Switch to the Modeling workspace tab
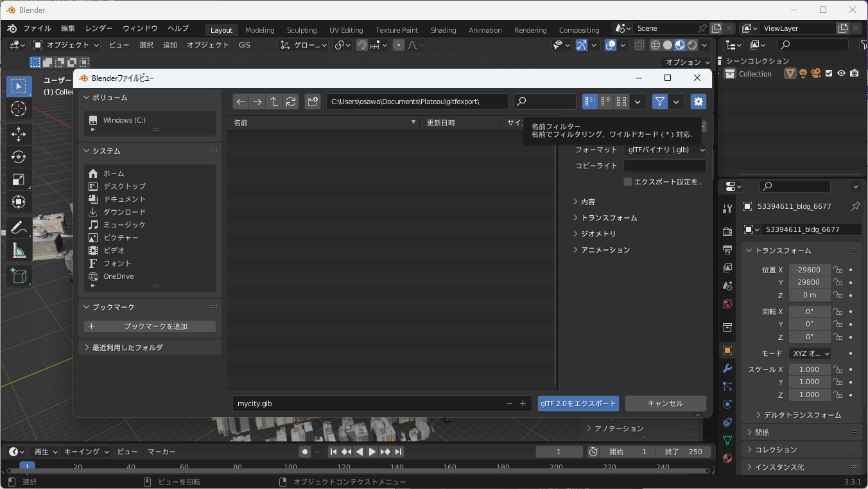The height and width of the screenshot is (489, 868). click(x=259, y=30)
